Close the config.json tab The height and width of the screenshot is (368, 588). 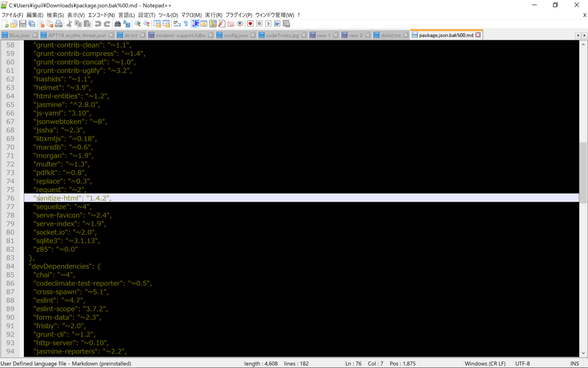pos(252,35)
